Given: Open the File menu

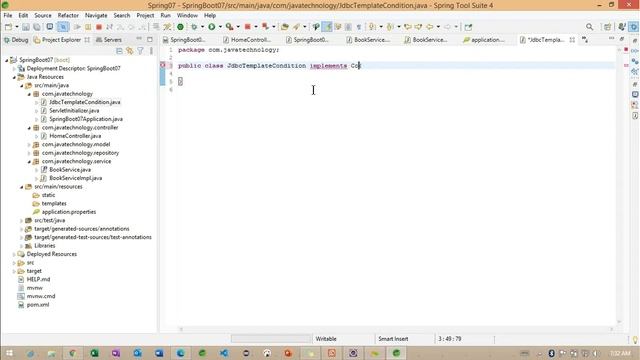Looking at the screenshot, I should point(8,16).
